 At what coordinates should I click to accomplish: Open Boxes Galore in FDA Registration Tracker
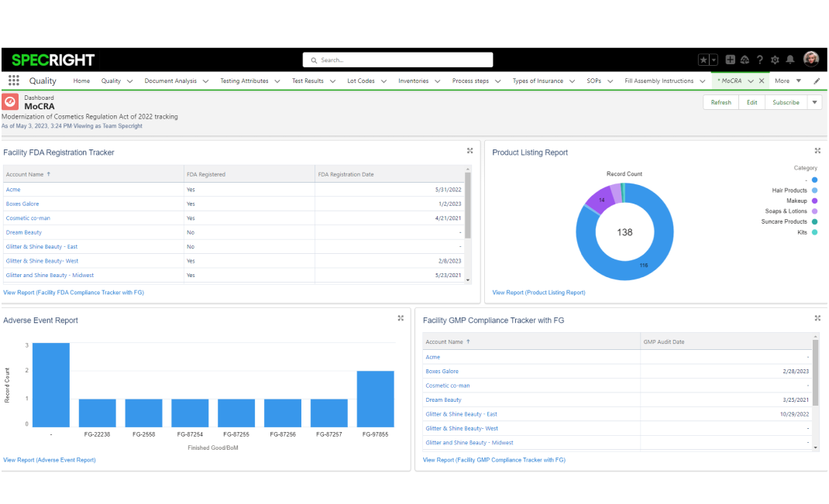click(22, 204)
